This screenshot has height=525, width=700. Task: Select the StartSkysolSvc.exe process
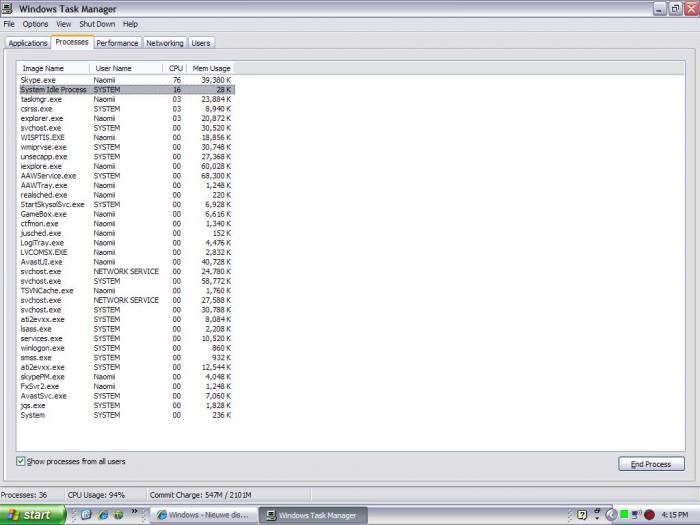point(126,204)
